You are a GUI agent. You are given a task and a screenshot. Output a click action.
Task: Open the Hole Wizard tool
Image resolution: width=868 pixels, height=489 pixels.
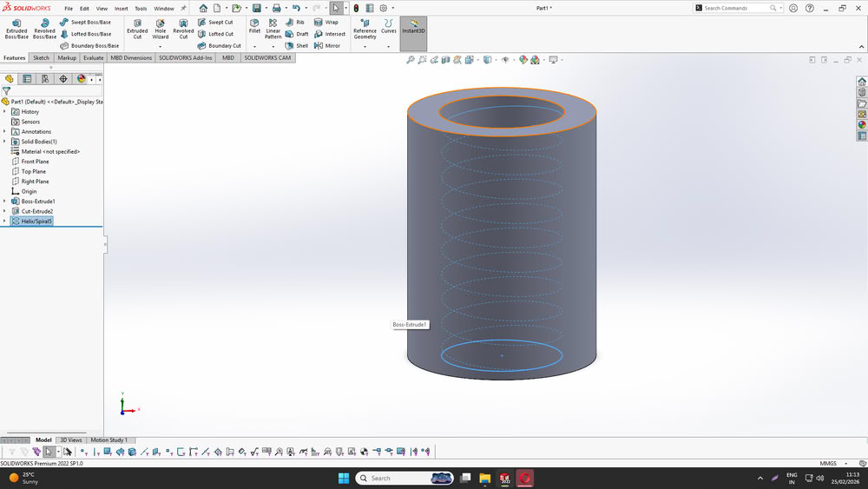pos(161,28)
